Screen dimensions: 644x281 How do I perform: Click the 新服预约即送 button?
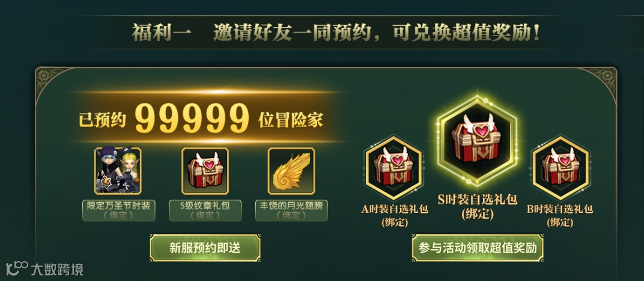pos(205,248)
